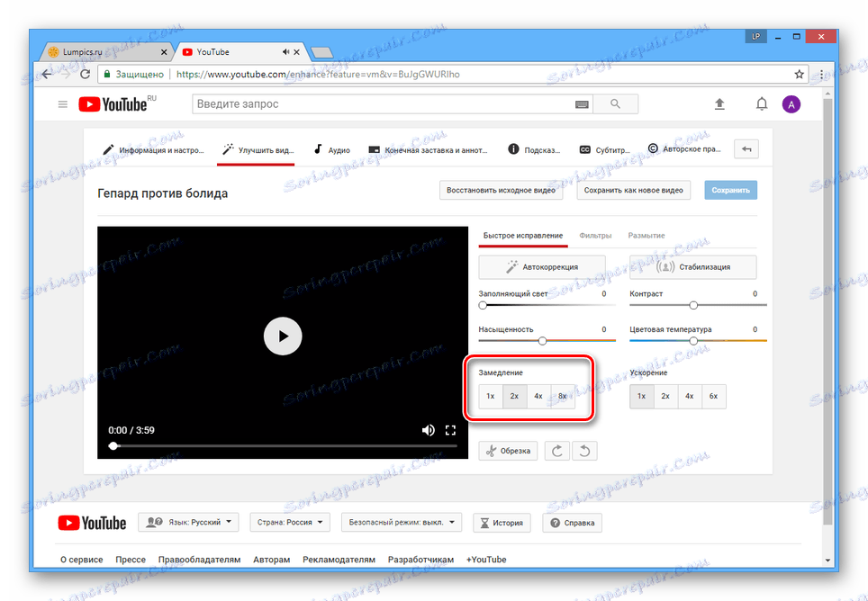Image resolution: width=868 pixels, height=601 pixels.
Task: Enable 8x slowdown in Замедление
Action: 561,396
